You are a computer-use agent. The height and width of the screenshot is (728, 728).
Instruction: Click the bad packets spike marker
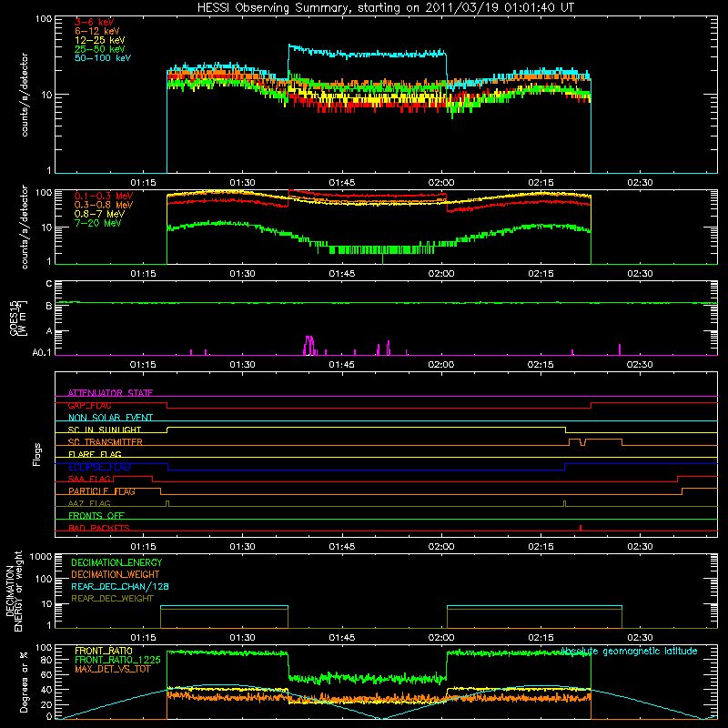tap(581, 528)
